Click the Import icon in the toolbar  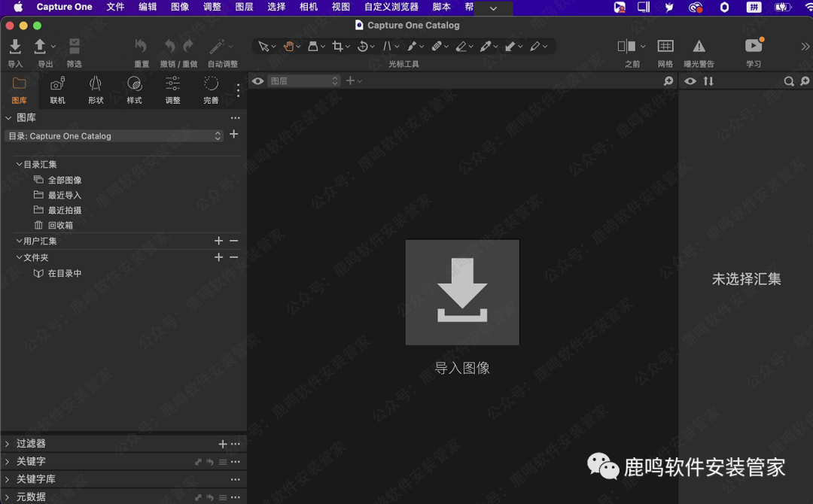[15, 47]
